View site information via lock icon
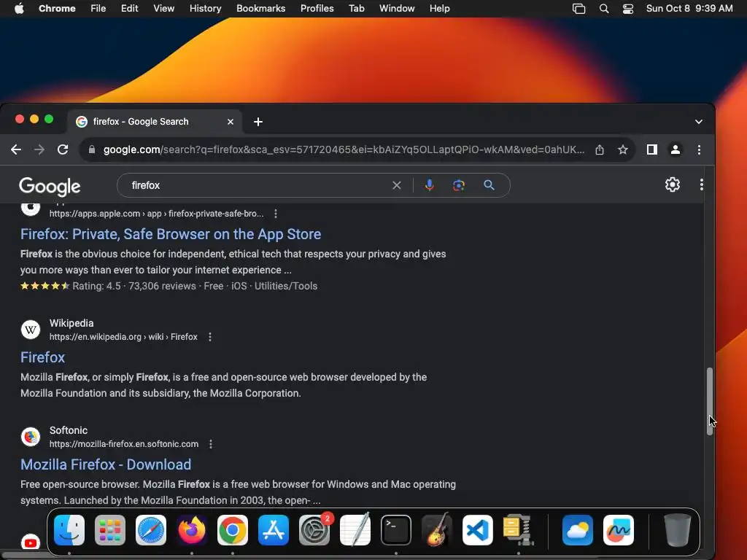 click(x=91, y=149)
